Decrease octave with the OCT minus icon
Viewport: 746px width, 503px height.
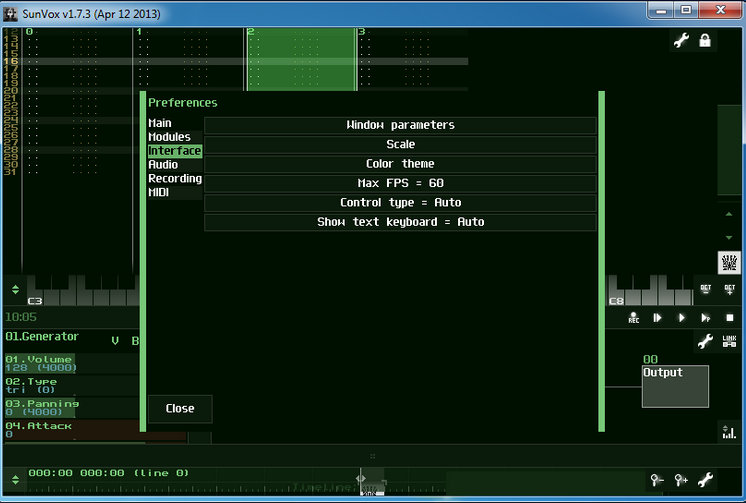click(706, 289)
